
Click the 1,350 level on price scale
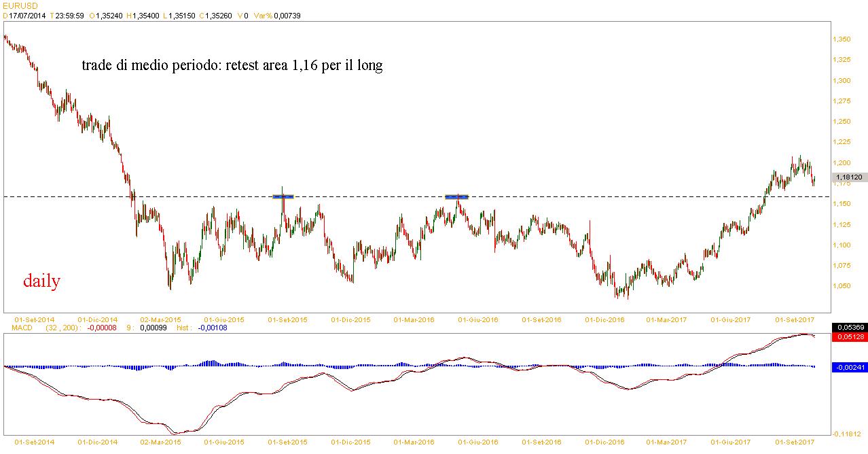point(842,39)
